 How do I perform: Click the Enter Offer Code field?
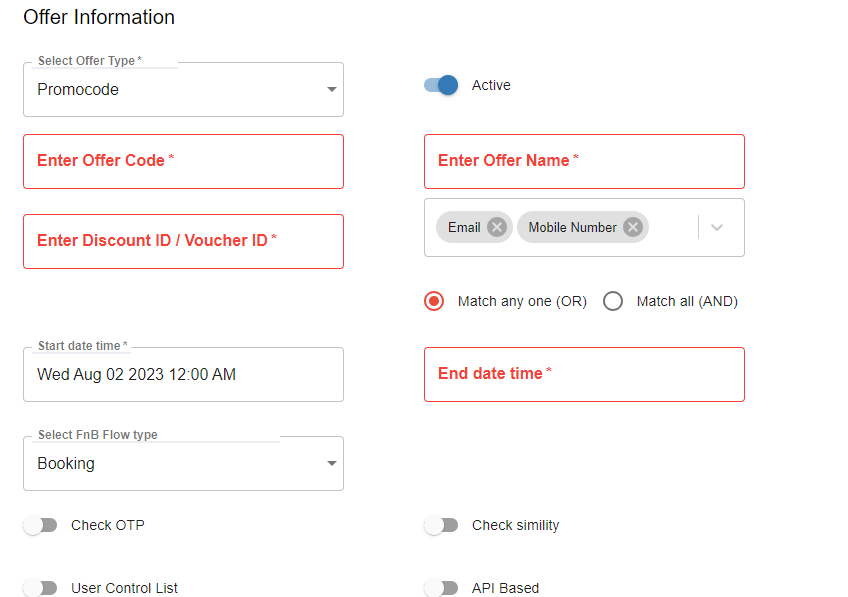click(183, 161)
